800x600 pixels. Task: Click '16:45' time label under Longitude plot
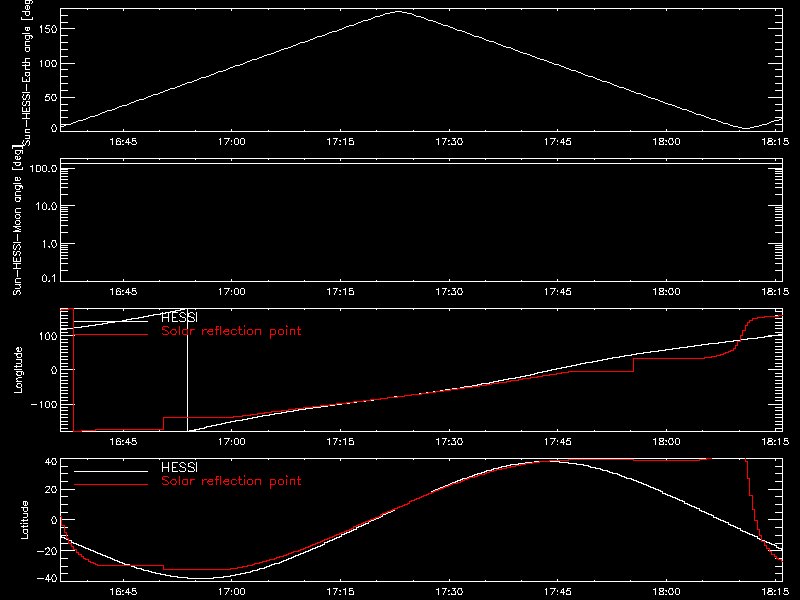[x=123, y=442]
